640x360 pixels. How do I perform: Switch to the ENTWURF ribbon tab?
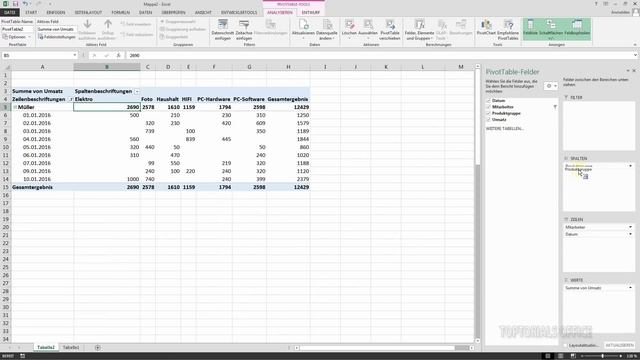(311, 12)
